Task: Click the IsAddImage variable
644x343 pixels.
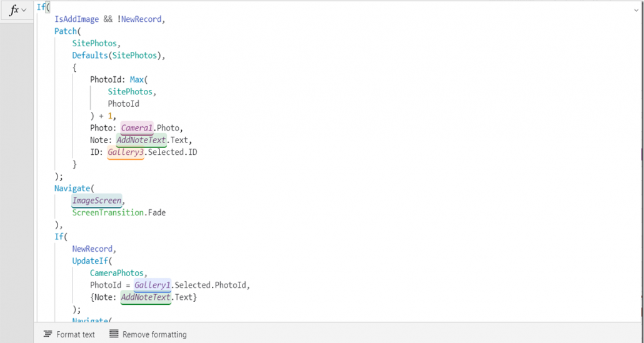Action: coord(76,19)
